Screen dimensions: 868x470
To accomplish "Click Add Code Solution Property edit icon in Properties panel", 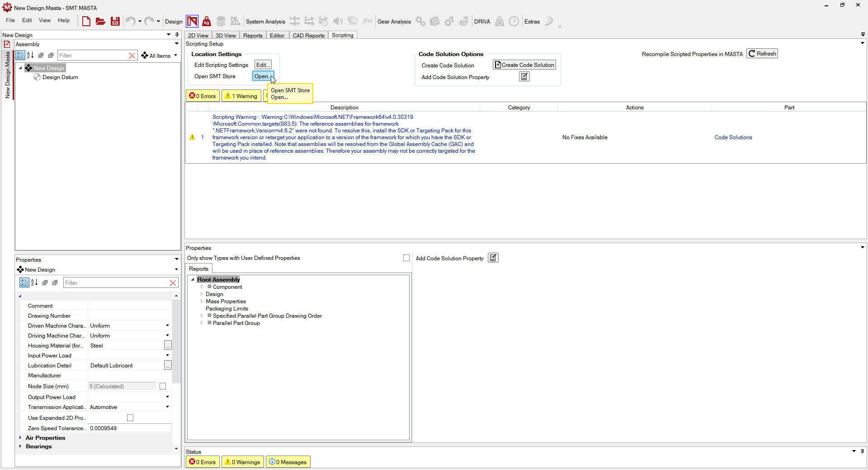I will click(x=493, y=258).
